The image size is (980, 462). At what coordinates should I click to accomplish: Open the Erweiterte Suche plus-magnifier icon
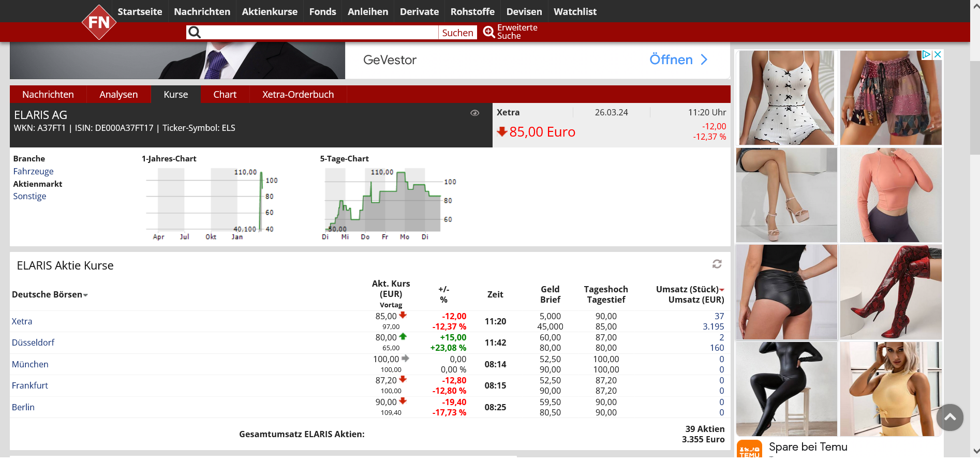489,32
